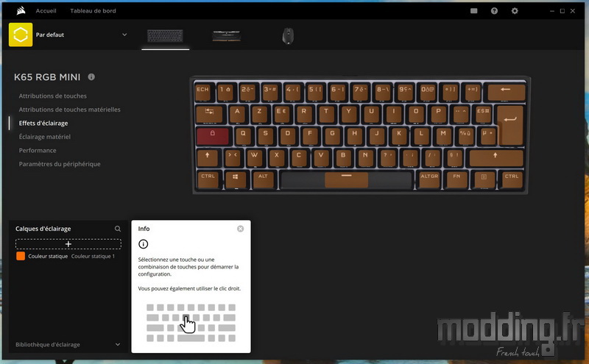589x364 pixels.
Task: Select the Z key on keyboard
Action: click(259, 114)
